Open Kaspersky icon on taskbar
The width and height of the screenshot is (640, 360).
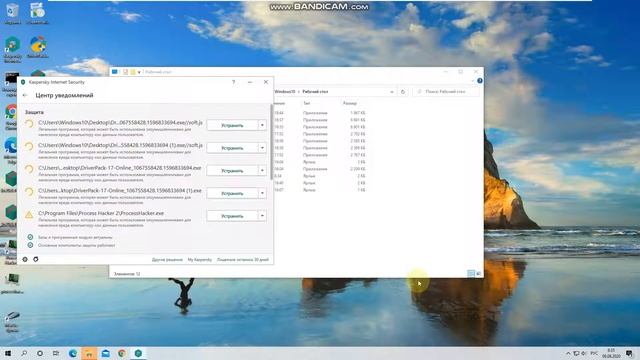138,353
